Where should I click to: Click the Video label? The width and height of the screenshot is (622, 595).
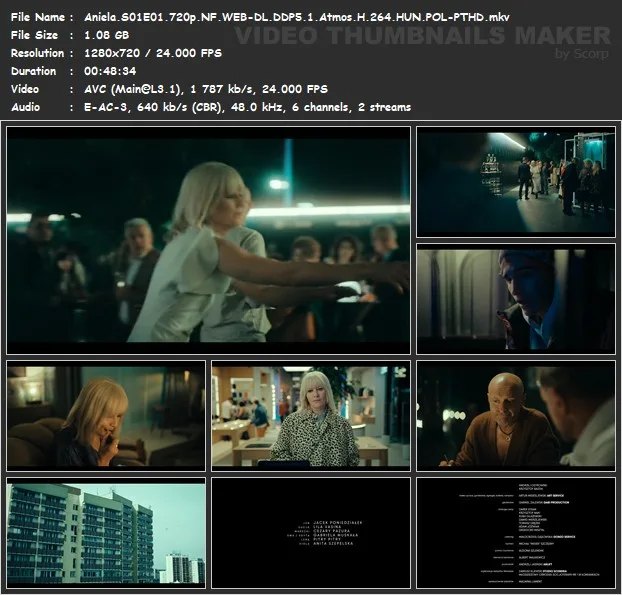[x=25, y=89]
